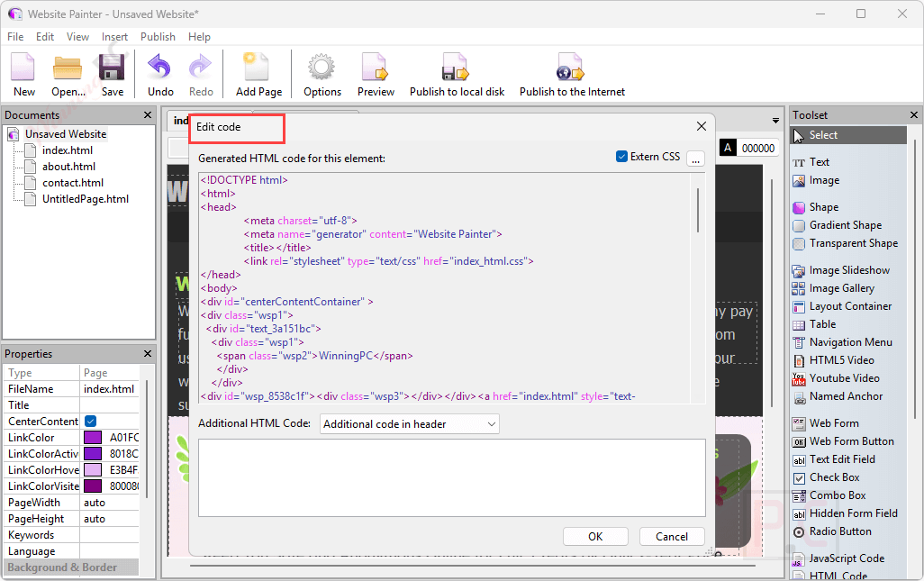This screenshot has width=924, height=581.
Task: Choose the Gradient Shape tool
Action: pyautogui.click(x=838, y=225)
